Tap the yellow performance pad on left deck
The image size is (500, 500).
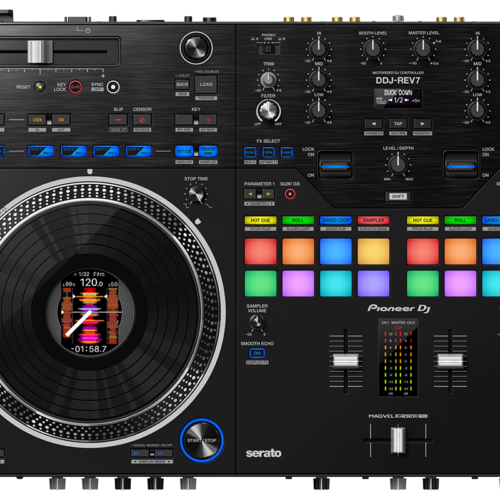tap(373, 251)
